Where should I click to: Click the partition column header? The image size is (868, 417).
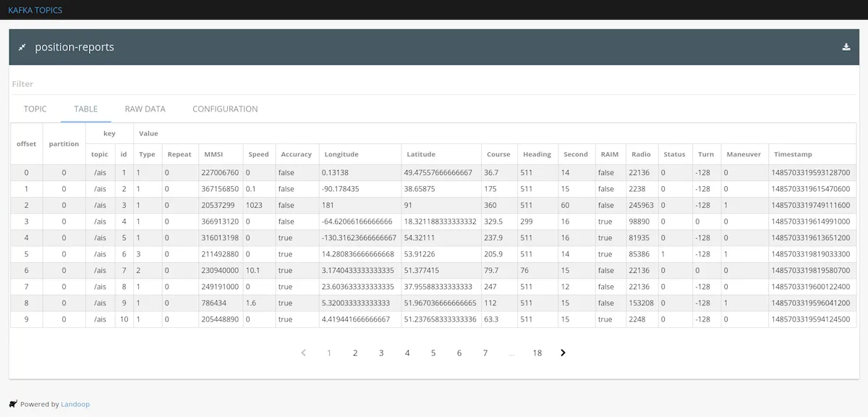pyautogui.click(x=64, y=143)
